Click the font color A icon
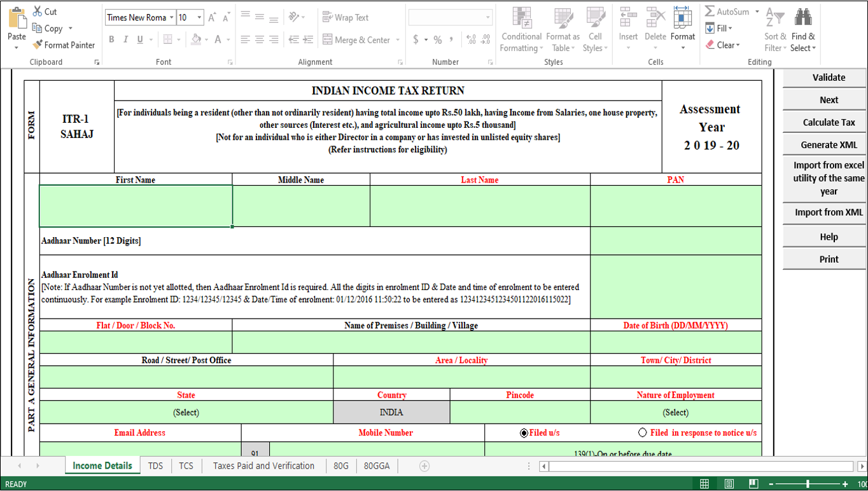This screenshot has width=868, height=491. (218, 39)
